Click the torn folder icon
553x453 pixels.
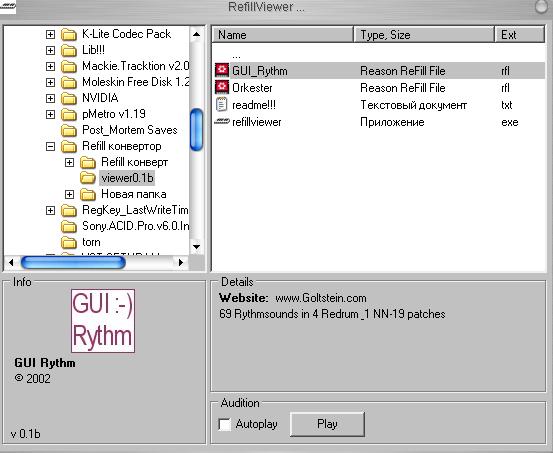click(69, 243)
